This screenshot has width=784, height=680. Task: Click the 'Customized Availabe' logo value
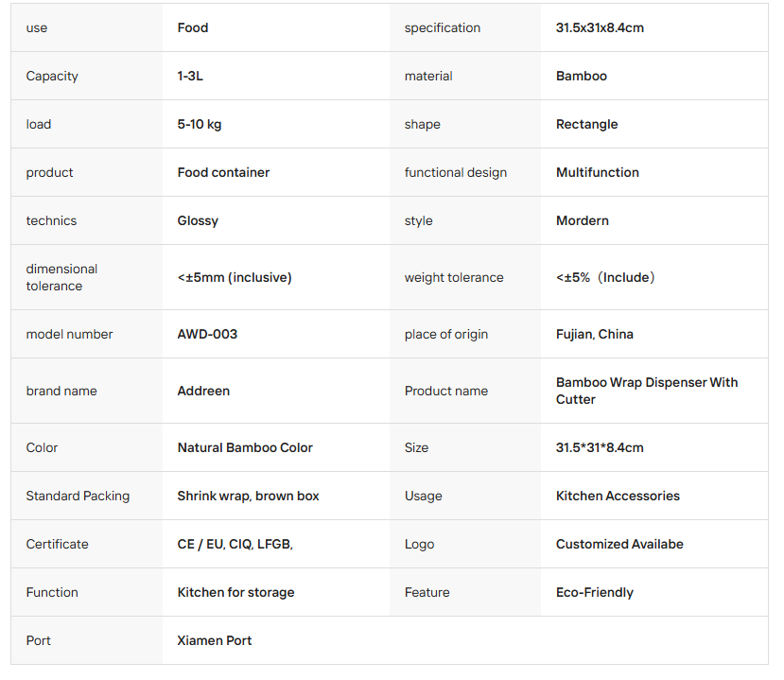pos(619,544)
